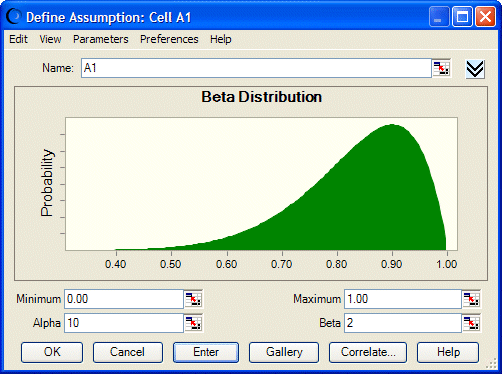Click the cell reference icon beside Alpha field
This screenshot has width=502, height=374.
point(193,323)
